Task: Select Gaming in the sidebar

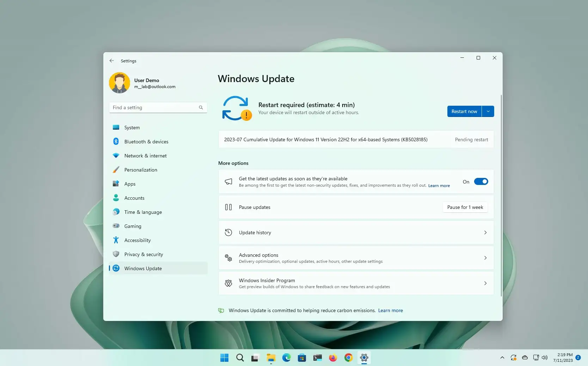Action: (x=158, y=226)
